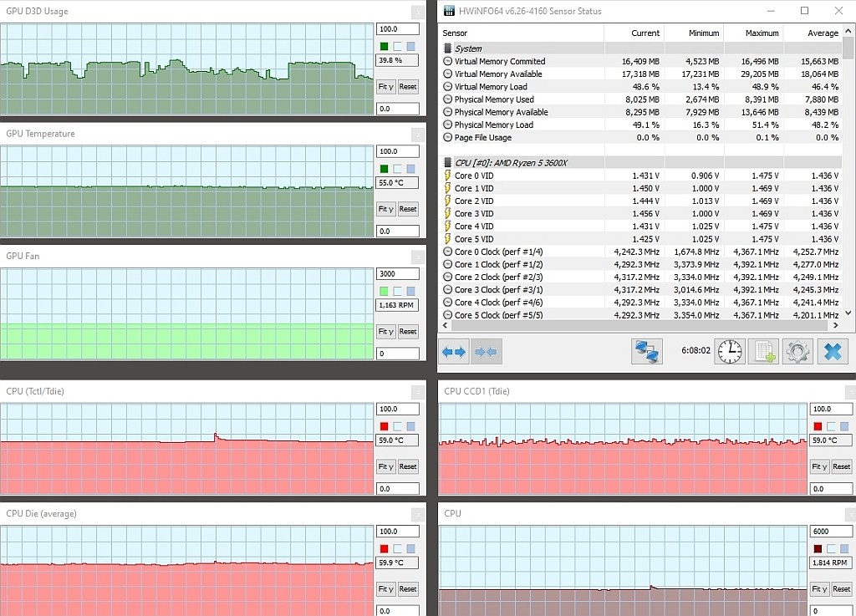
Task: Click the Physical Memory Load sensor icon
Action: 448,125
